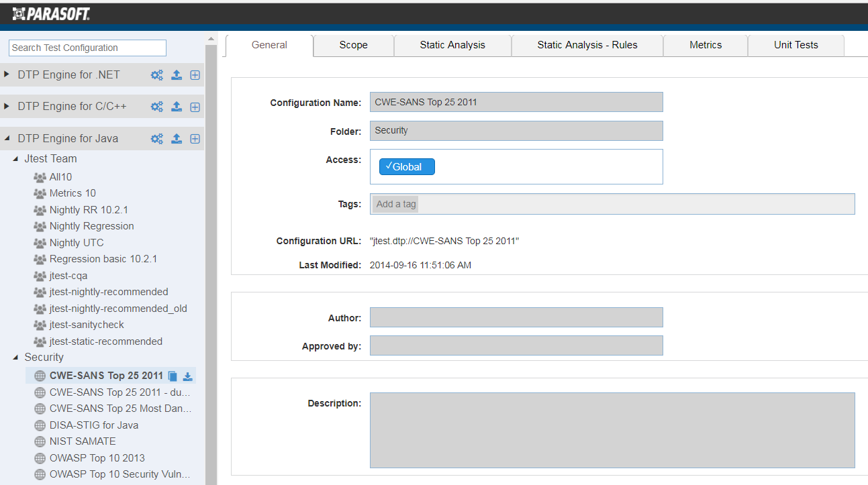The width and height of the screenshot is (868, 485).
Task: Click globe icon beside DISA-STIG for Java
Action: click(x=40, y=425)
